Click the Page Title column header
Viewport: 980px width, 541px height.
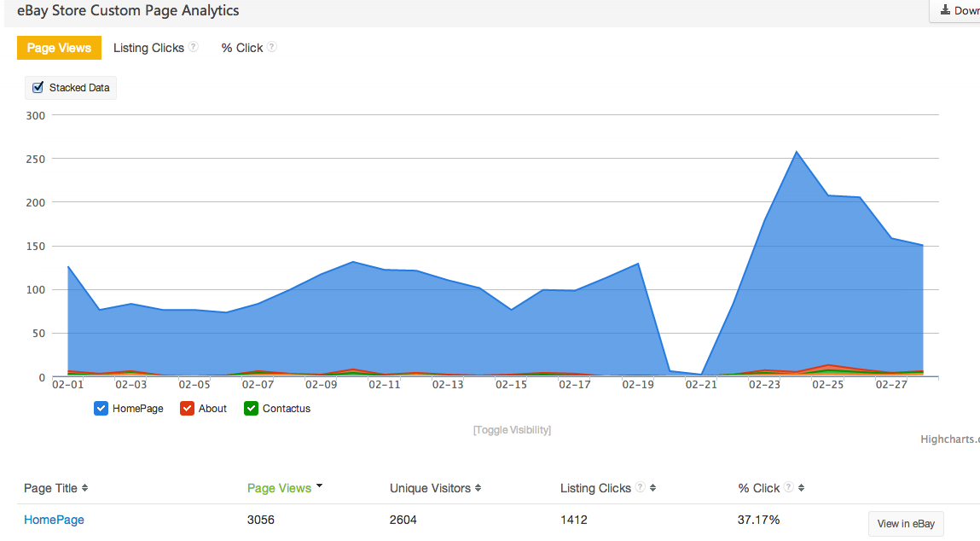tap(50, 488)
